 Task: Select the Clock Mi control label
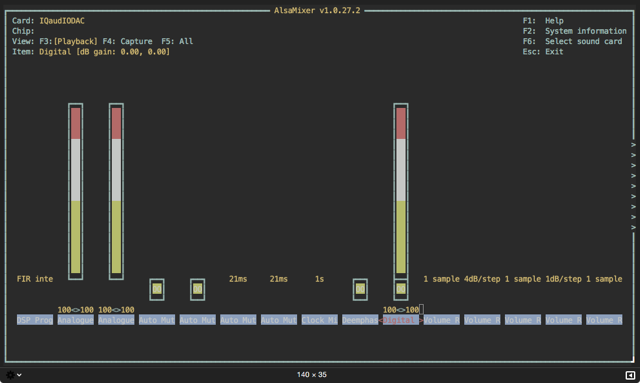pyautogui.click(x=320, y=320)
